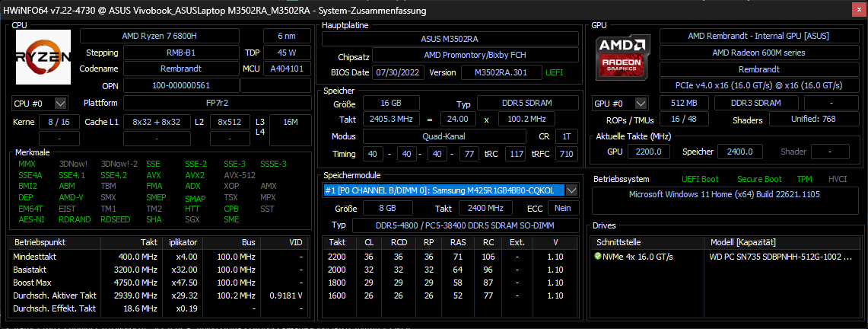Select the Mindesttakt row
This screenshot has height=329, width=868.
[x=159, y=257]
